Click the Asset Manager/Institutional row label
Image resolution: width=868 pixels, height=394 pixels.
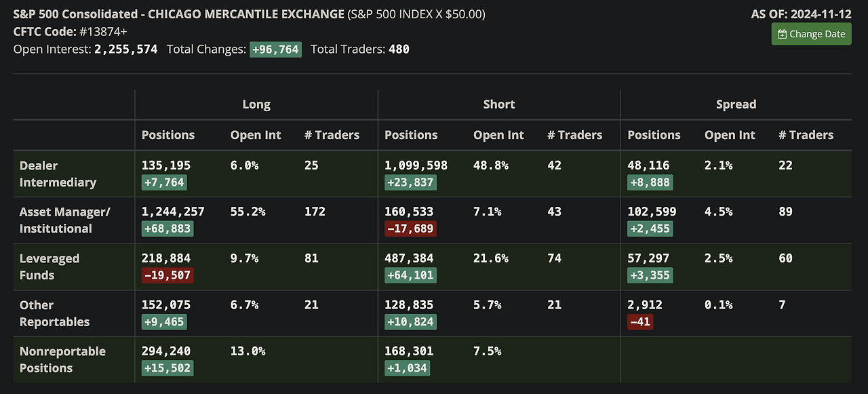pos(64,220)
